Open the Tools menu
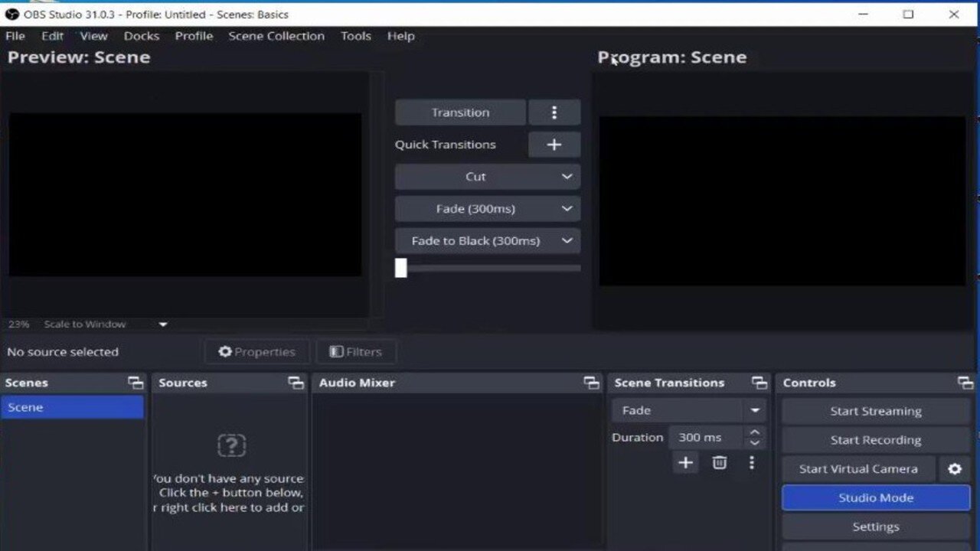Screen dimensions: 980x551 (356, 36)
